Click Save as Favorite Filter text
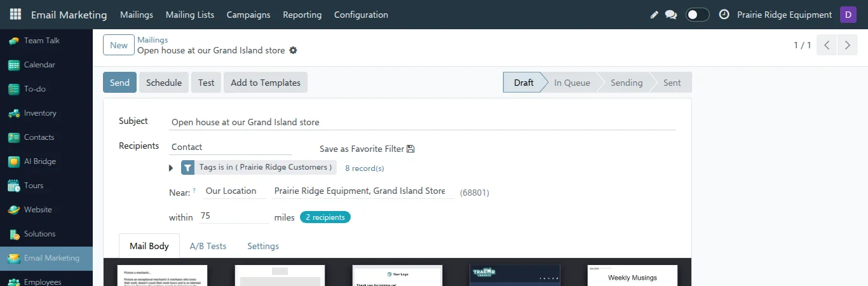Viewport: 868px width, 286px height. coord(362,149)
